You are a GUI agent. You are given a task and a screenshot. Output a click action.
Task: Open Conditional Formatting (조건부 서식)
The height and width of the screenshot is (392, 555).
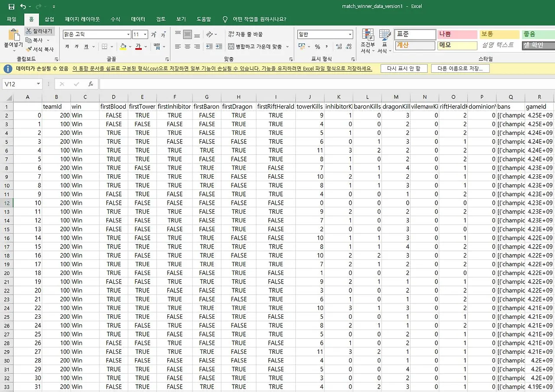[x=368, y=42]
